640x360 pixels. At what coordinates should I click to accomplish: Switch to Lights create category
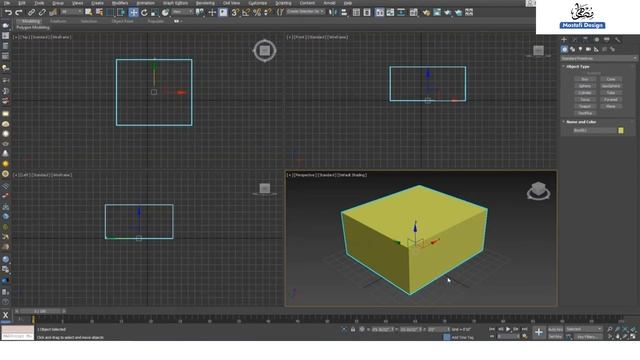[x=580, y=49]
